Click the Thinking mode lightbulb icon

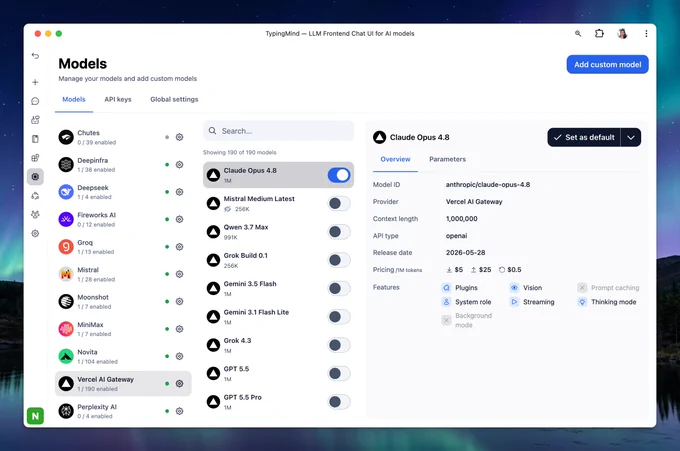click(x=582, y=302)
